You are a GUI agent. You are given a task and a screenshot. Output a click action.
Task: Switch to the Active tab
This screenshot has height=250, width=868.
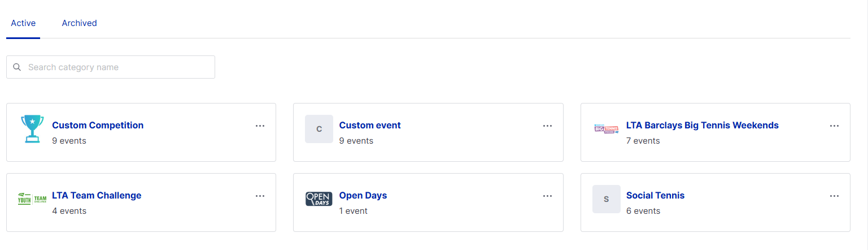point(23,23)
